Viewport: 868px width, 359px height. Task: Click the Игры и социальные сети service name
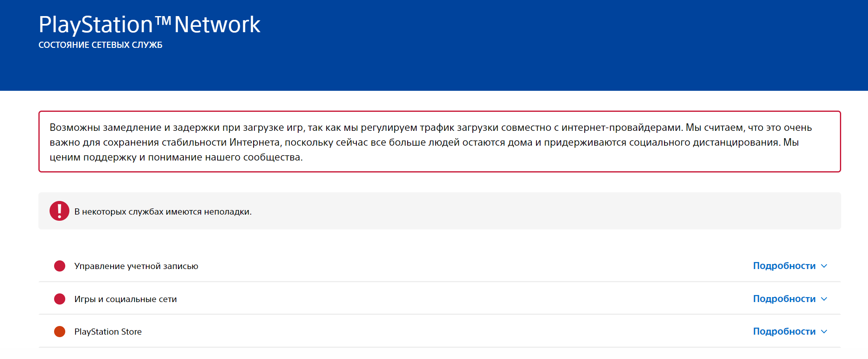point(126,299)
